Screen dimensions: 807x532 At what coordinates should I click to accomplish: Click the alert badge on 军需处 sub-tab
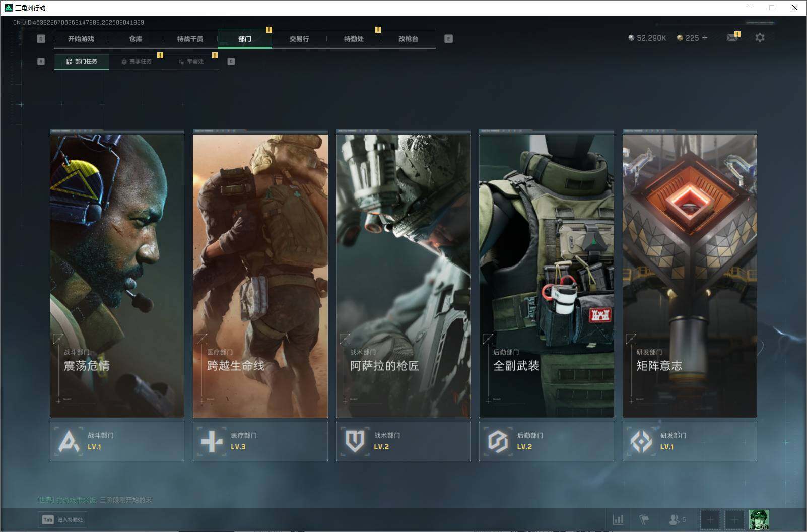coord(215,55)
